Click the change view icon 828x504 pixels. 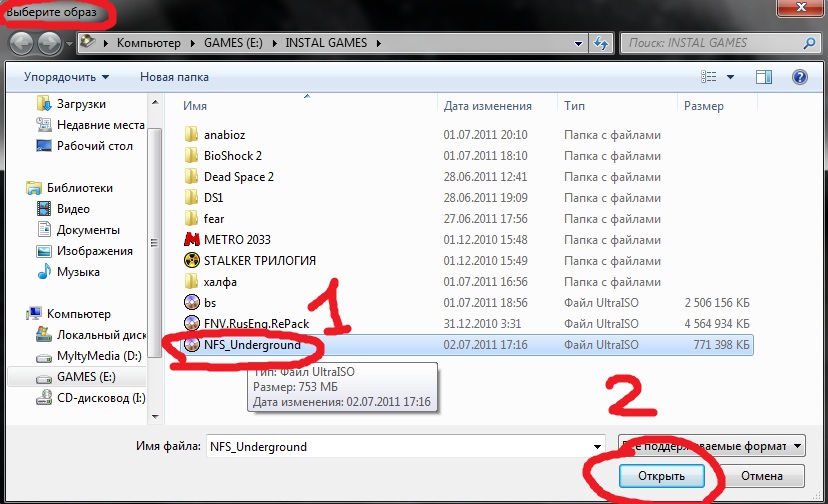[x=709, y=77]
